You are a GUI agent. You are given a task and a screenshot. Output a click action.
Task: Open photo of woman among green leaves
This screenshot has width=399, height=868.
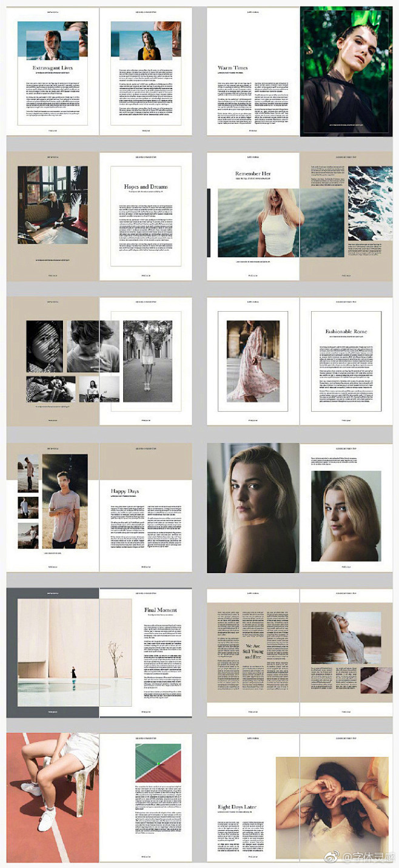(x=346, y=72)
